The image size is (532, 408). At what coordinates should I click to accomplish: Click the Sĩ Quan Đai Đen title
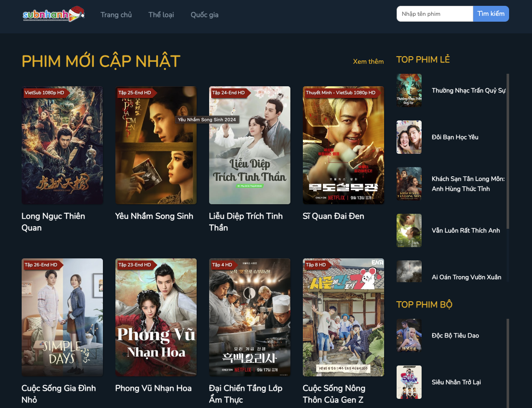click(333, 216)
